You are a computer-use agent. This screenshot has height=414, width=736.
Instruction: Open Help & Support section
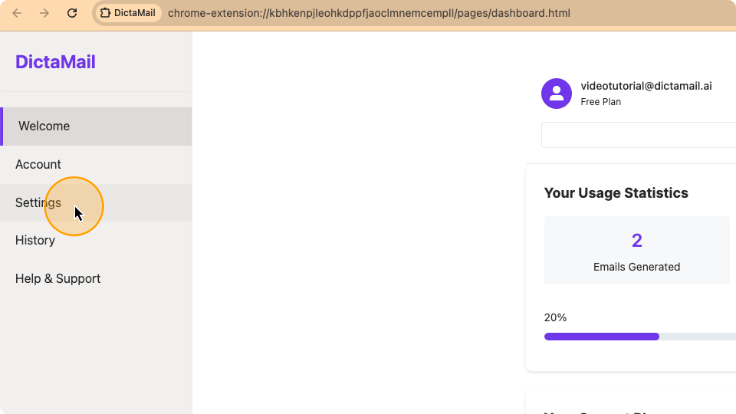tap(96, 279)
